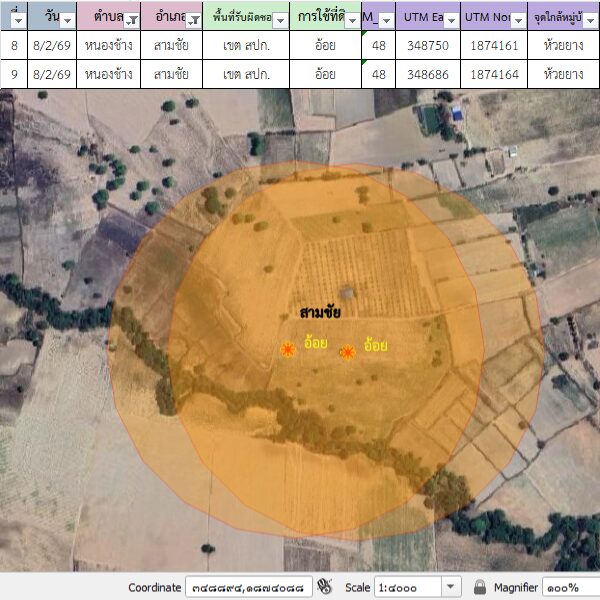Open filter on the ตำบล column

(x=132, y=20)
